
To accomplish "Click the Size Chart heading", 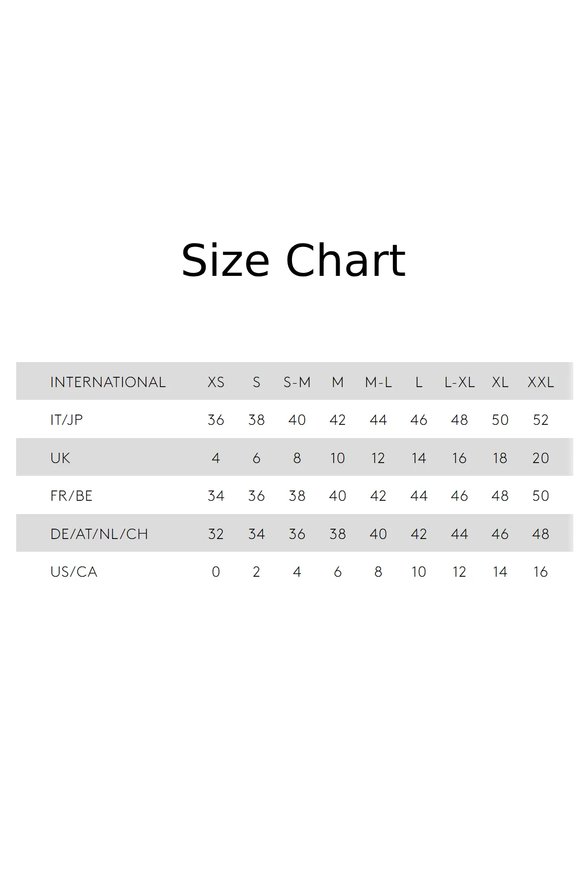I will coord(294,261).
